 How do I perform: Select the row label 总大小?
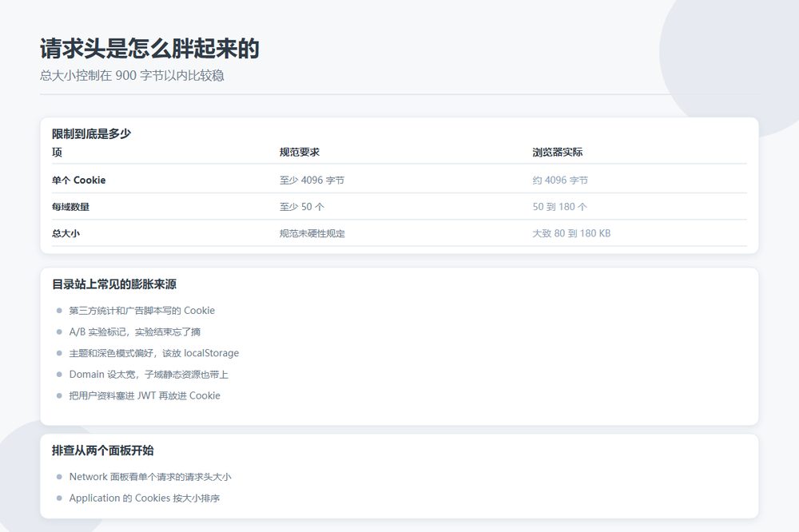66,233
